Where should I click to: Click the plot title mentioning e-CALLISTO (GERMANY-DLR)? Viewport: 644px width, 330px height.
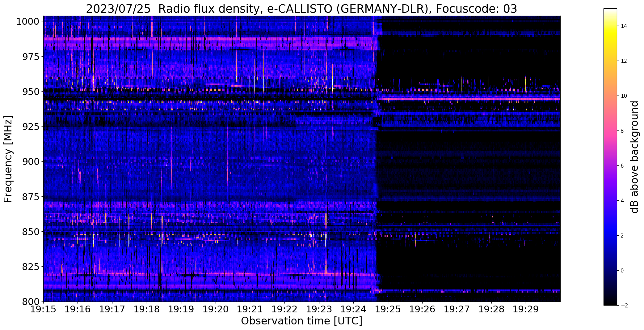point(301,9)
